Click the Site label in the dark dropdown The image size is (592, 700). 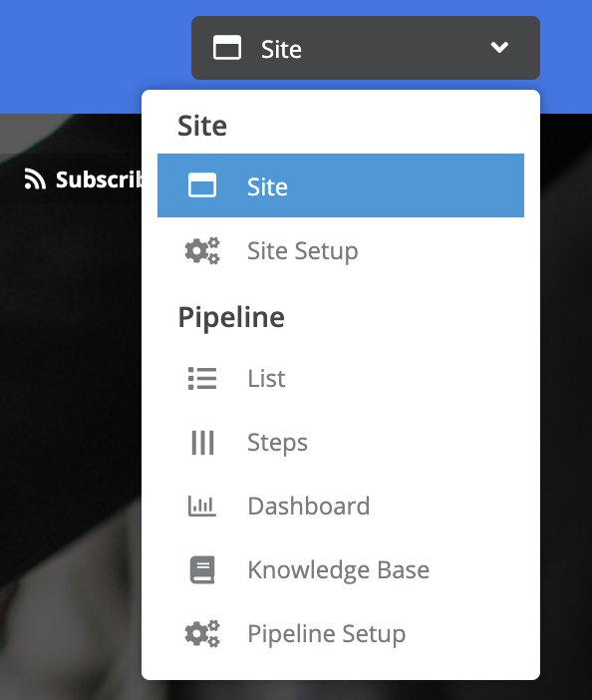click(281, 49)
